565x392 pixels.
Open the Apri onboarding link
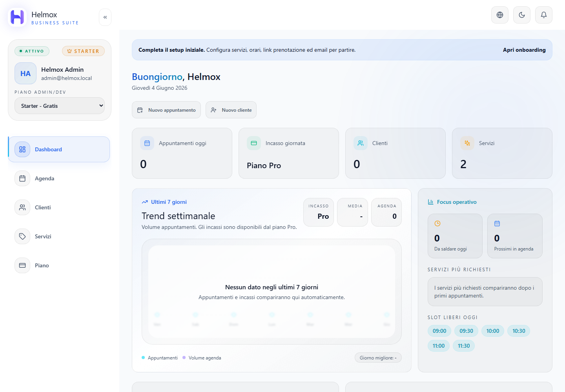pyautogui.click(x=524, y=50)
